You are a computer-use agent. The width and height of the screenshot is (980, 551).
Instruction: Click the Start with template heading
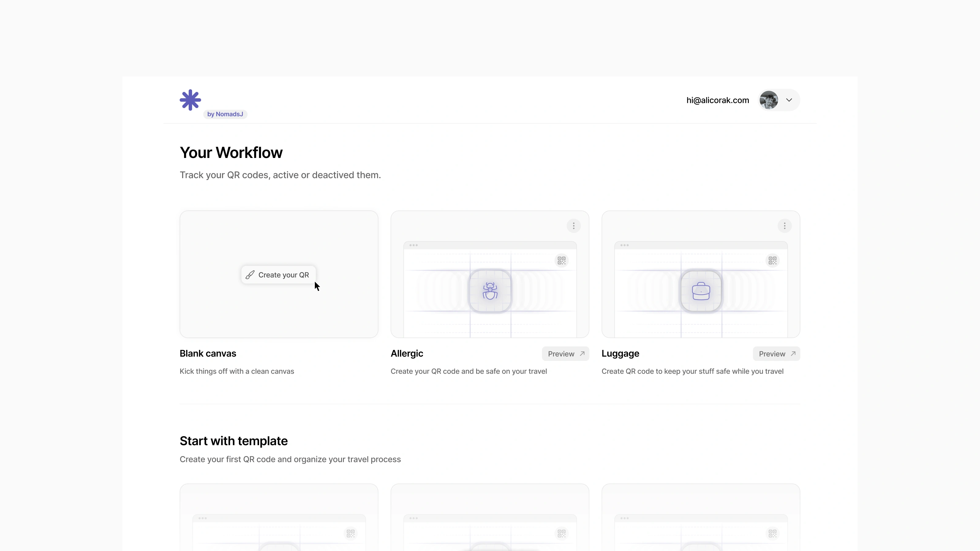[x=234, y=441]
